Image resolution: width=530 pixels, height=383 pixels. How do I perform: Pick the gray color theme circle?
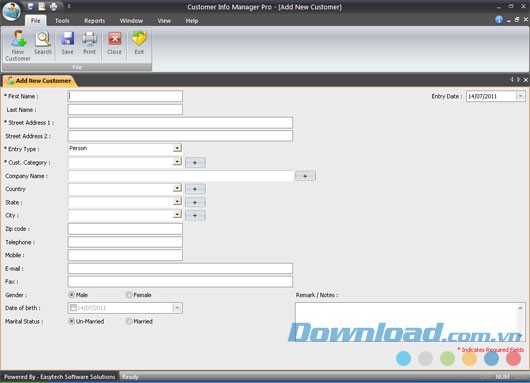click(x=425, y=359)
